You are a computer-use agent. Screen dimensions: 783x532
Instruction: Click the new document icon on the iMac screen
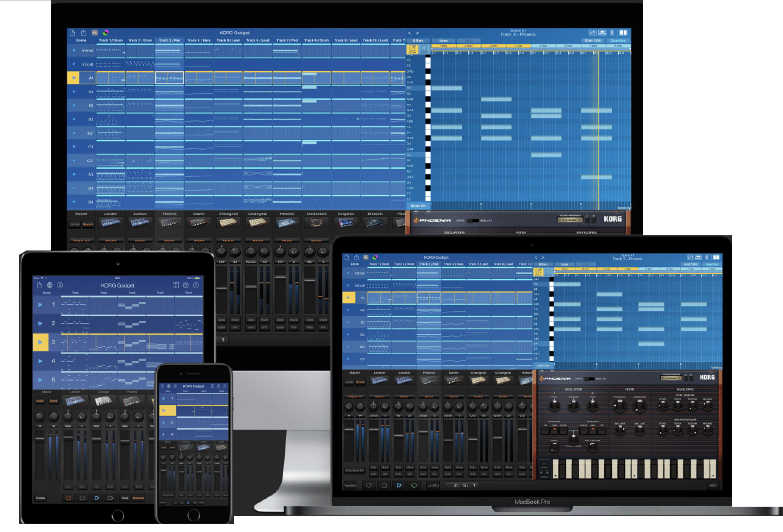[x=72, y=33]
